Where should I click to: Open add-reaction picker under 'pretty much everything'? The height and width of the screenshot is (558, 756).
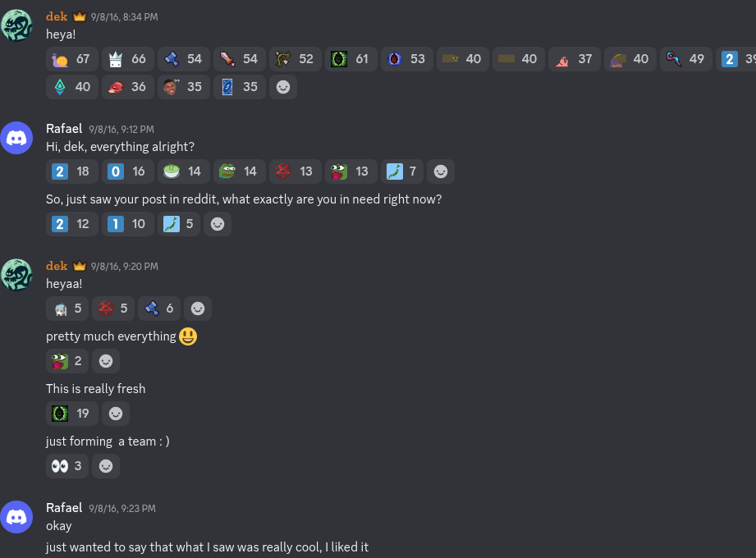[x=106, y=361]
